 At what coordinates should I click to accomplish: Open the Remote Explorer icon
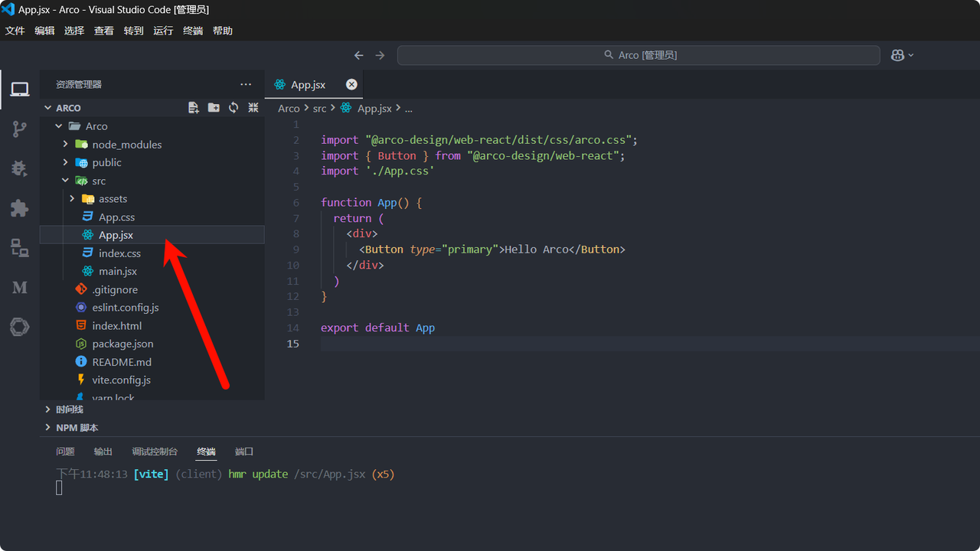coord(20,247)
